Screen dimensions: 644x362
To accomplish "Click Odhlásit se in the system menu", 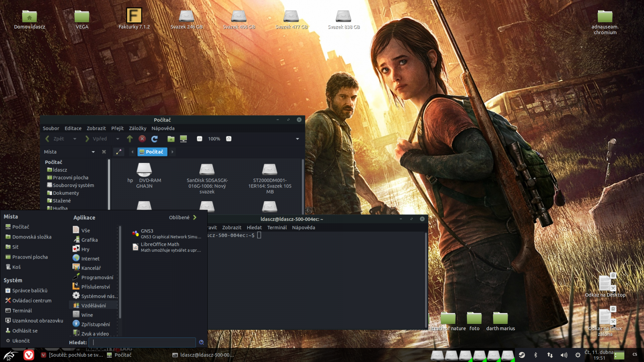I will (24, 330).
